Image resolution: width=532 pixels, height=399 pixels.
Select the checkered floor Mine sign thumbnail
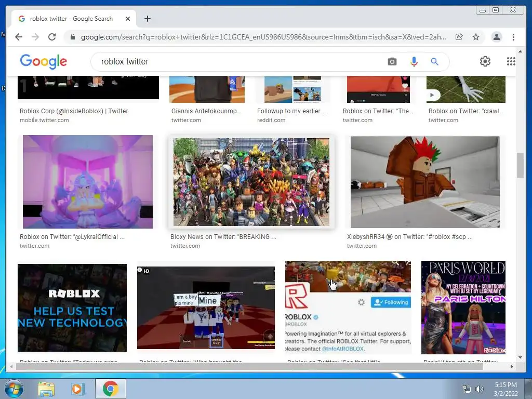pos(206,308)
